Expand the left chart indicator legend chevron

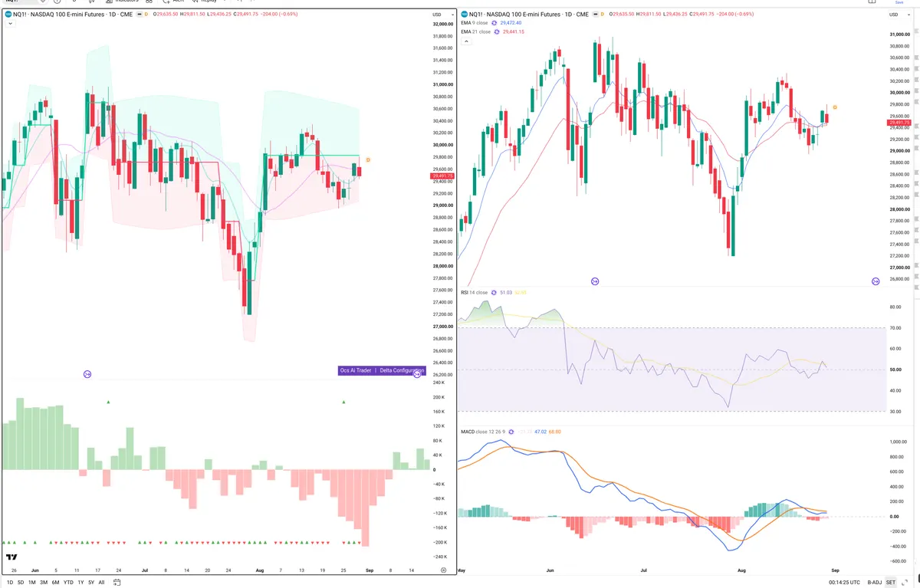[9, 24]
